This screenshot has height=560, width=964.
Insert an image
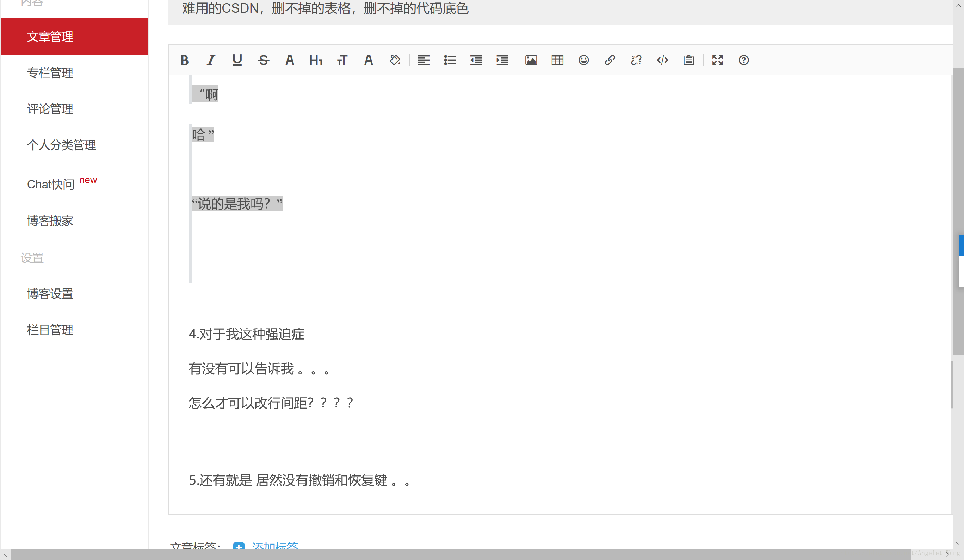click(531, 60)
